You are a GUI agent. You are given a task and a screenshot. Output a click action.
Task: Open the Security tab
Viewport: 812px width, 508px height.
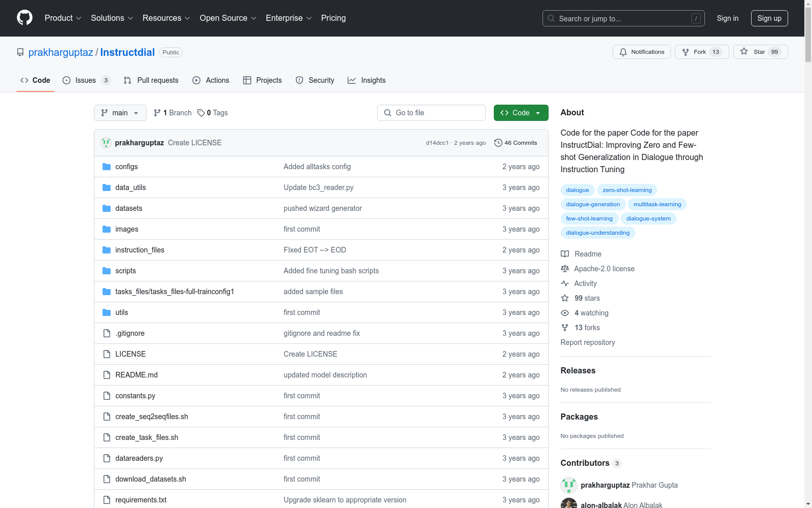point(315,80)
